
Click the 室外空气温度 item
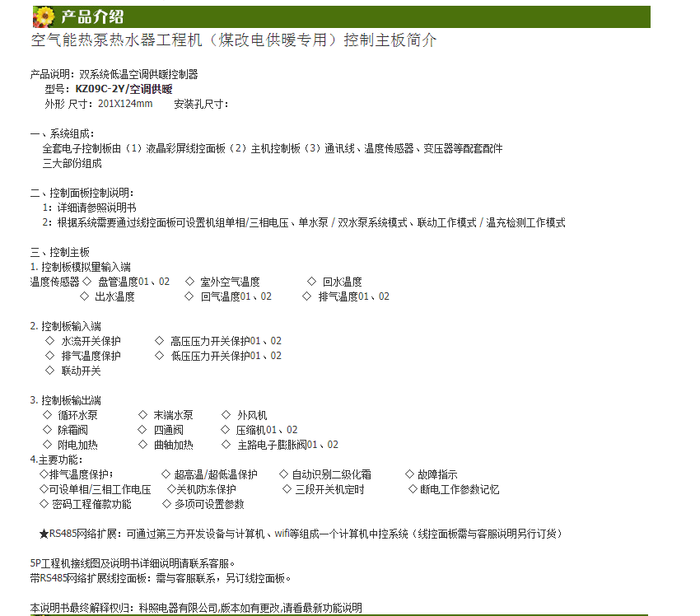[x=230, y=282]
